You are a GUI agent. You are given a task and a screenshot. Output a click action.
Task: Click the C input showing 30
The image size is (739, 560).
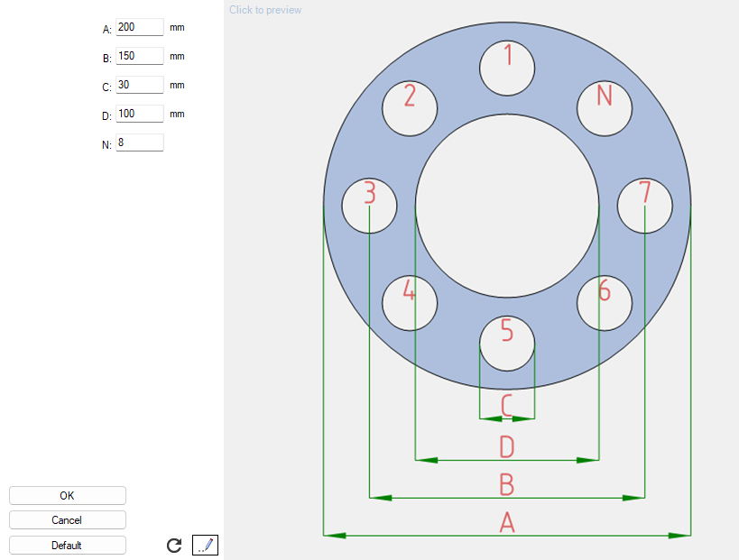pos(139,85)
